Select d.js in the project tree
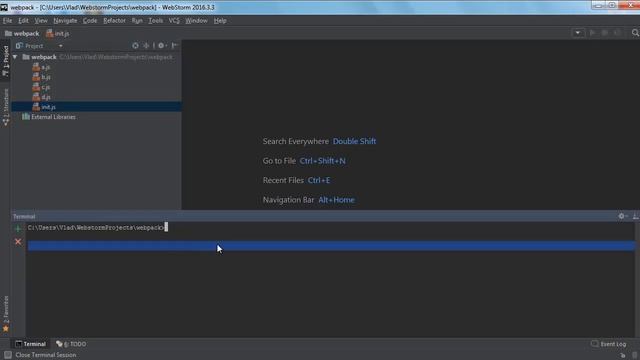 click(x=46, y=97)
